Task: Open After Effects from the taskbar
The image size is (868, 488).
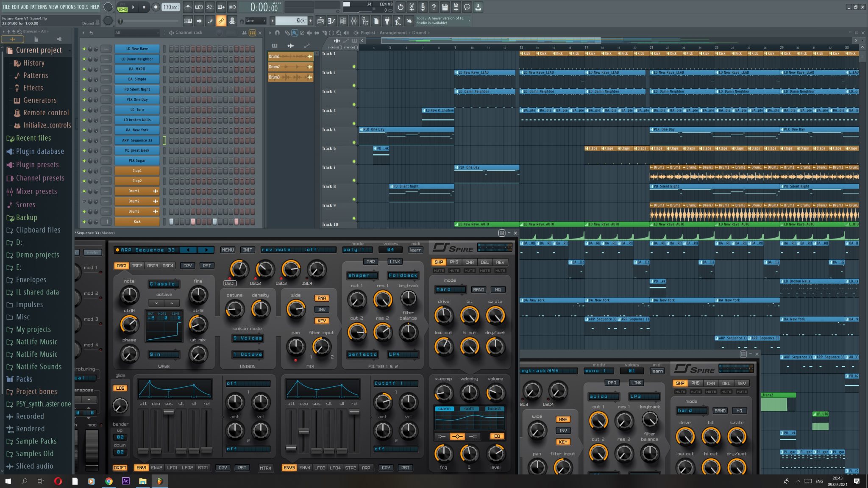Action: [126, 481]
